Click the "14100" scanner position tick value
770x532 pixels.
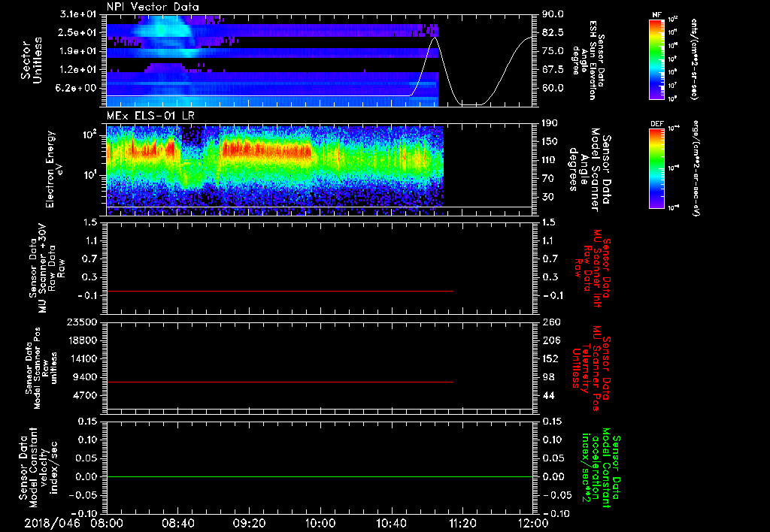point(83,358)
